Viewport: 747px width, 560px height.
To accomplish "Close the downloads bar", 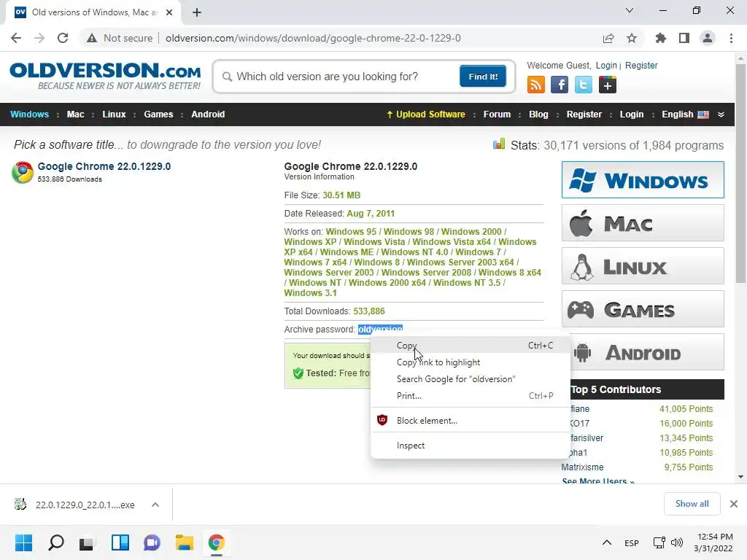I will pos(734,504).
